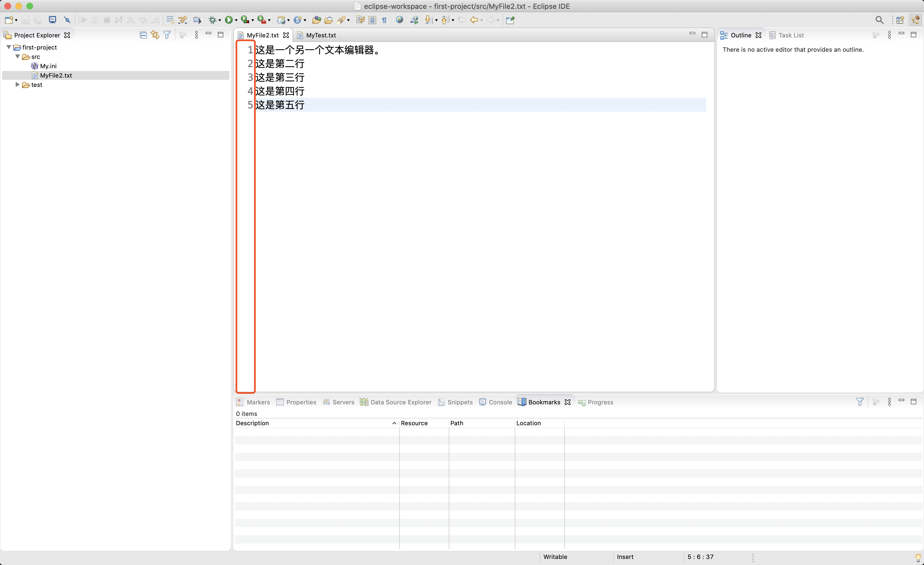924x565 pixels.
Task: Open the Next Annotation dropdown arrow
Action: click(x=436, y=20)
